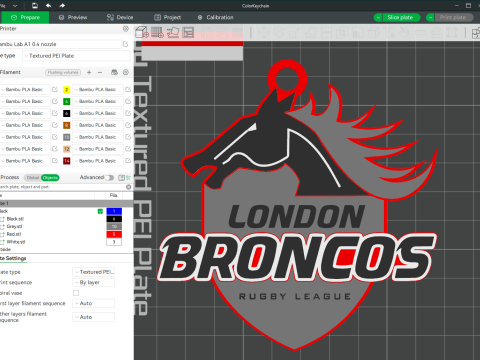Click the green filament 4 color swatch
Viewport: 480px width, 360px height.
pos(67,101)
